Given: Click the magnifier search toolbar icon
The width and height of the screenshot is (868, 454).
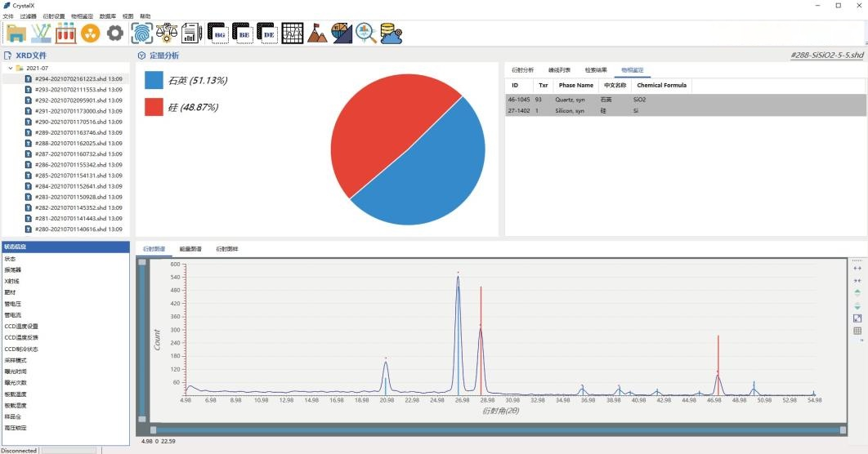Looking at the screenshot, I should (365, 33).
